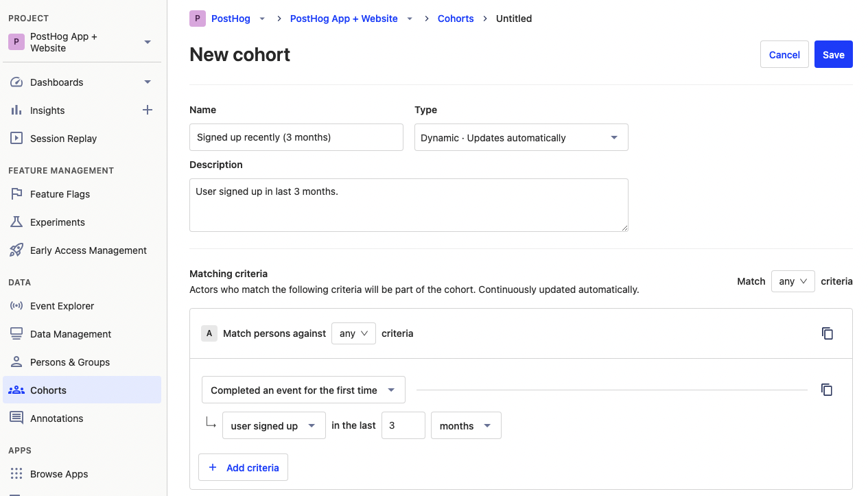Click the Experiments flask icon
The width and height of the screenshot is (868, 496).
(x=16, y=222)
